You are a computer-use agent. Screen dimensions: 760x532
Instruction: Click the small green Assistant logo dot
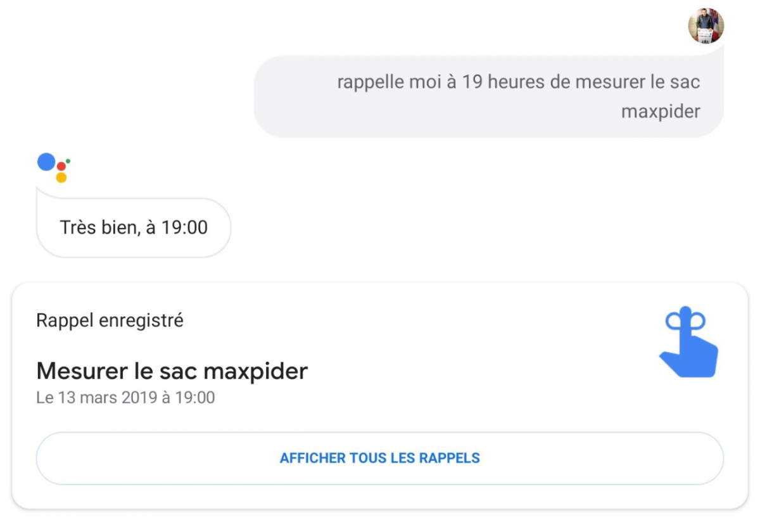point(68,161)
